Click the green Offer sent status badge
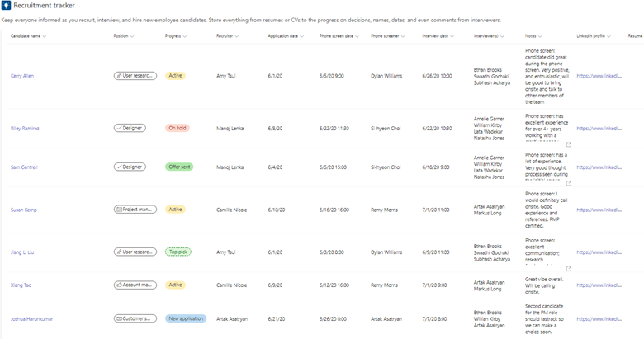Viewport: 644px width, 339px height. [178, 167]
